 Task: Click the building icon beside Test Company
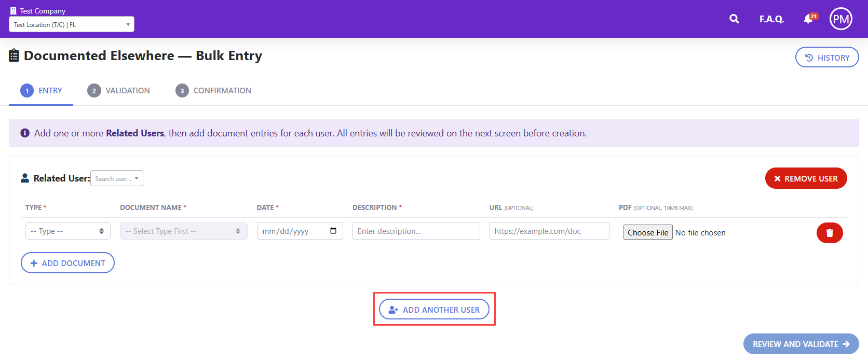point(13,11)
